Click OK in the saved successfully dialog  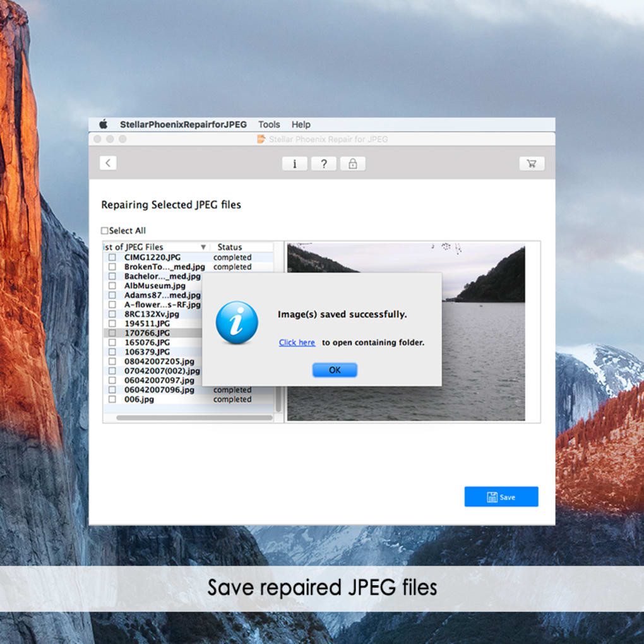(x=335, y=370)
